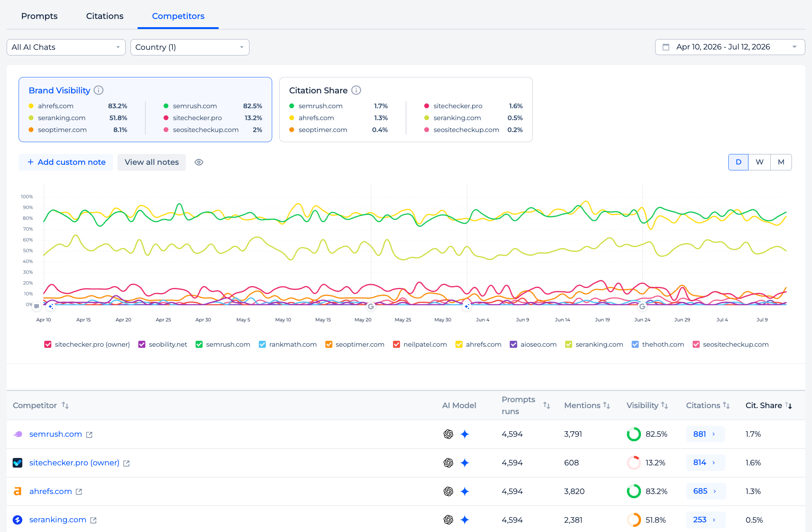
Task: Uncheck neilpatel.com legend checkbox
Action: tap(396, 344)
